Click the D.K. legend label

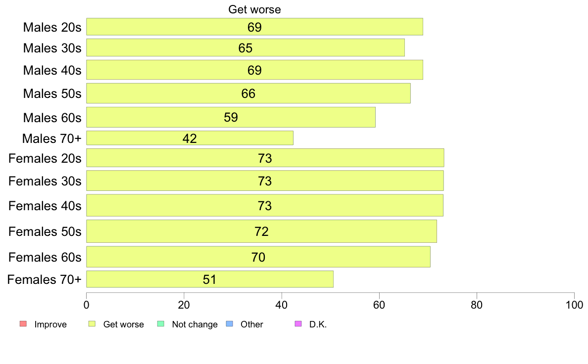click(318, 324)
